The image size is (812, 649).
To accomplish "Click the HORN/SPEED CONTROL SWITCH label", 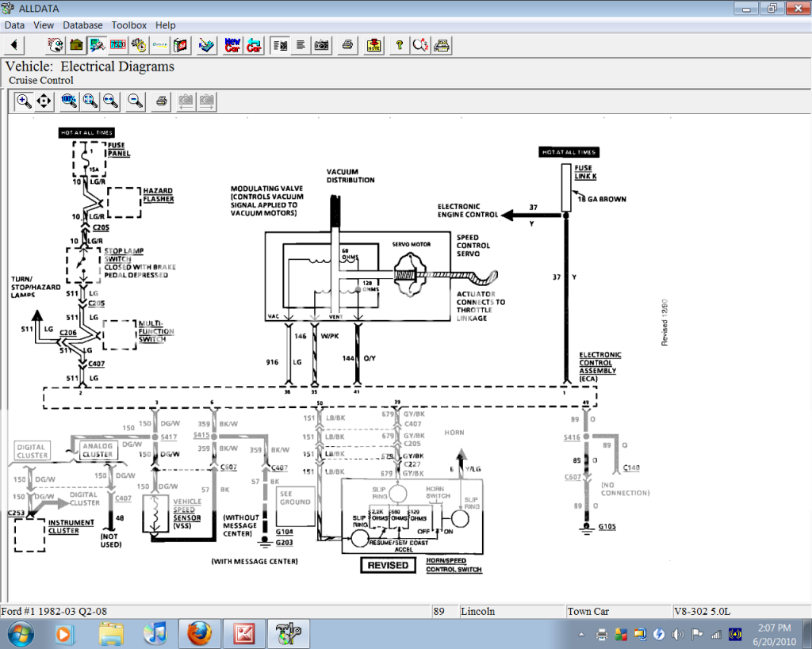I will point(454,565).
